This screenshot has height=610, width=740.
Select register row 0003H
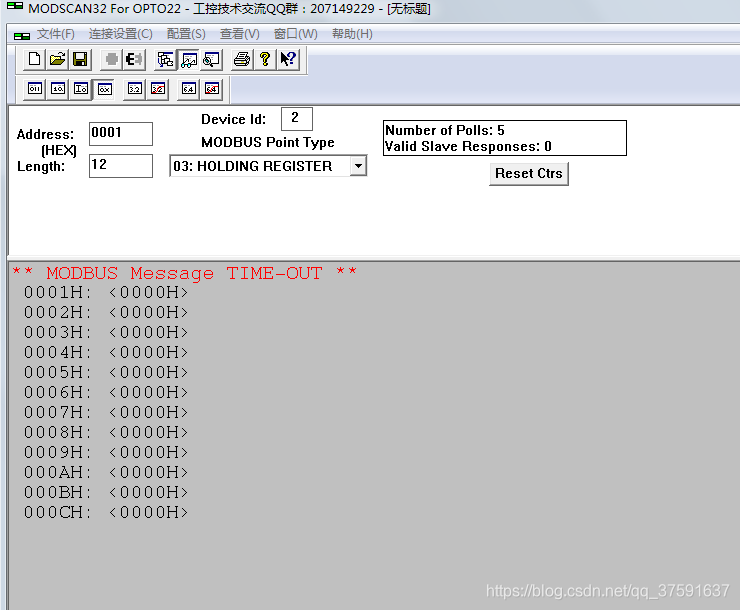(106, 332)
